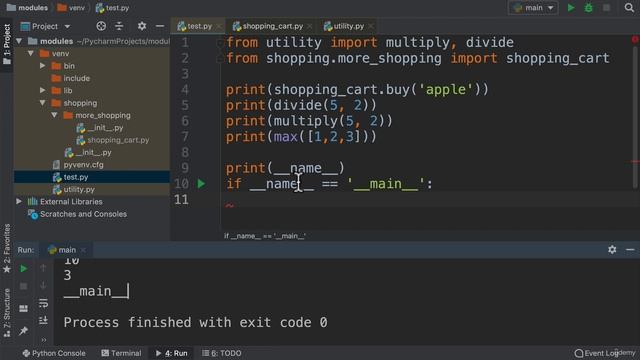Viewport: 640px width, 360px height.
Task: Toggle the 4: Run tool window
Action: 171,353
